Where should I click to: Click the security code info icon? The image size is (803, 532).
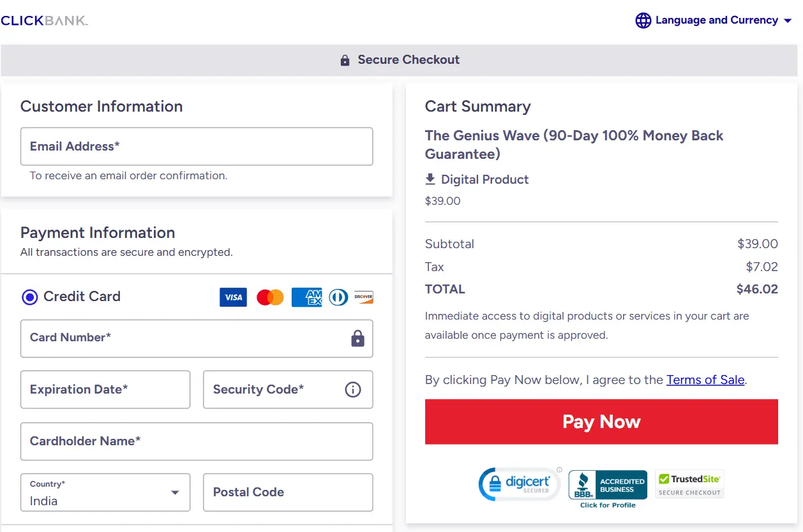353,390
